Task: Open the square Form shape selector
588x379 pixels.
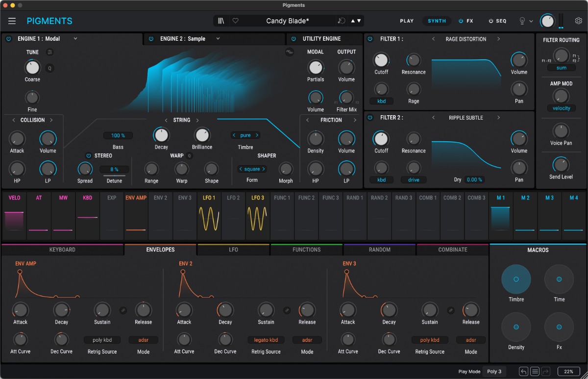Action: point(252,169)
